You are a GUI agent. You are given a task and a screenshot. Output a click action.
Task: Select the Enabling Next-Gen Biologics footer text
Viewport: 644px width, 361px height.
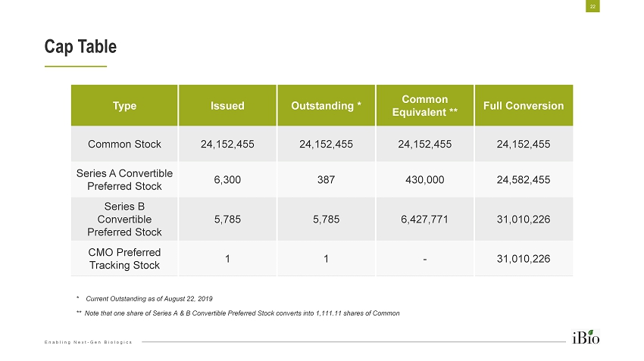(88, 343)
